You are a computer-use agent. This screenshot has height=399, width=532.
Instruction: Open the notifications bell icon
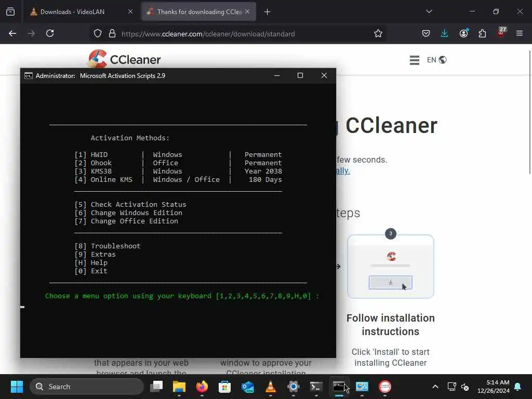click(x=518, y=387)
